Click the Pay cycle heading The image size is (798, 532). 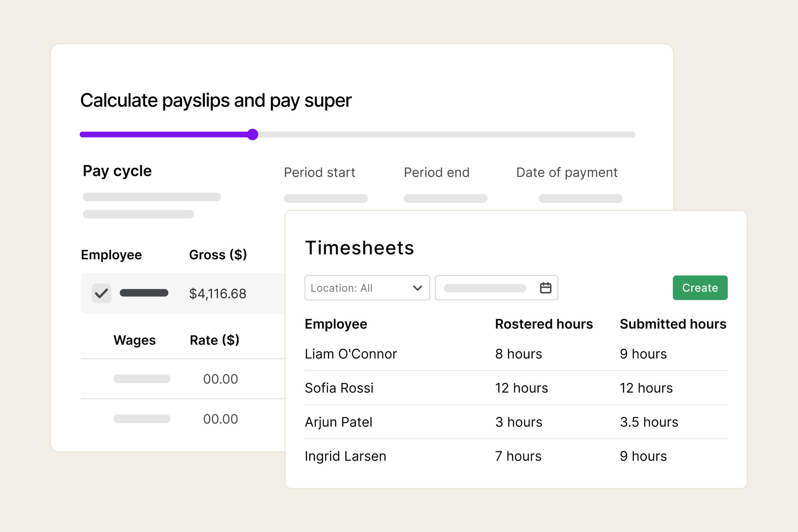(117, 171)
